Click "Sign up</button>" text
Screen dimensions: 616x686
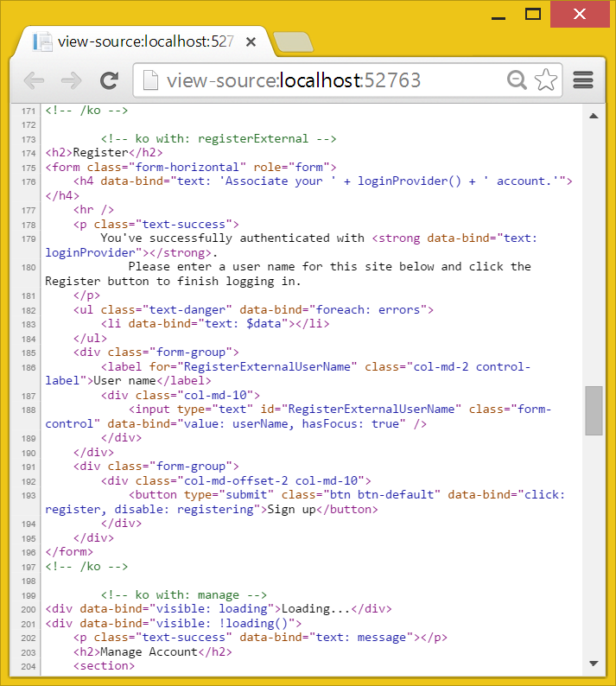point(322,509)
